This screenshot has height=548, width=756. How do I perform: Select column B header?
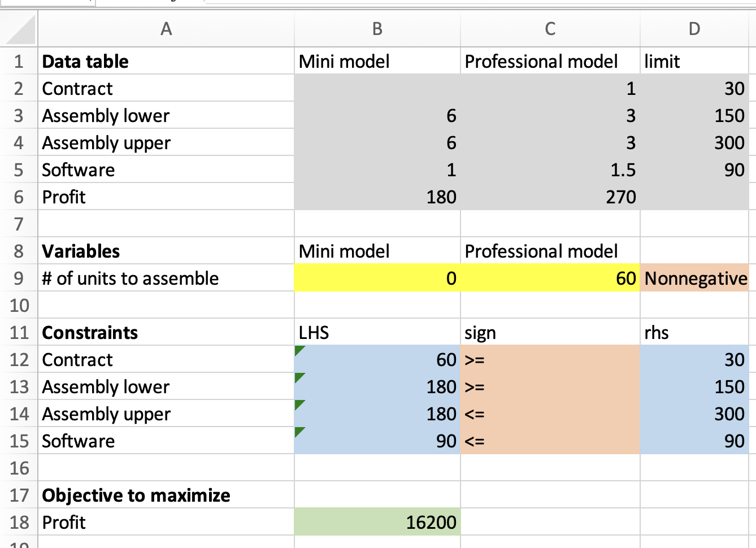pyautogui.click(x=377, y=29)
